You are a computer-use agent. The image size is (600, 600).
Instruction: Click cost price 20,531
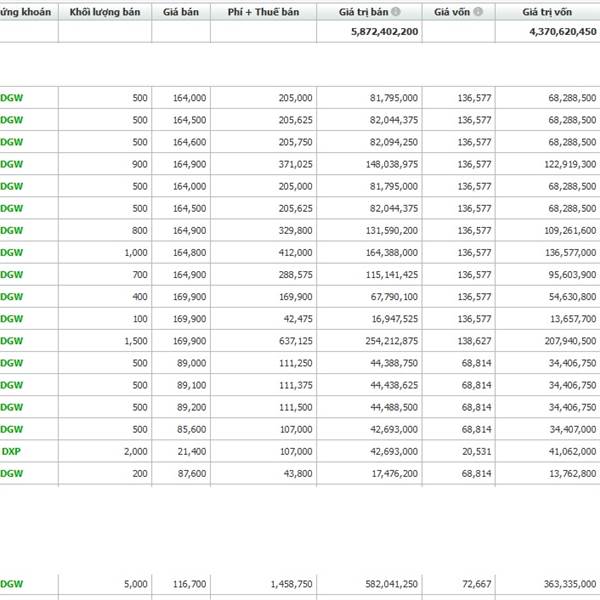pos(477,452)
